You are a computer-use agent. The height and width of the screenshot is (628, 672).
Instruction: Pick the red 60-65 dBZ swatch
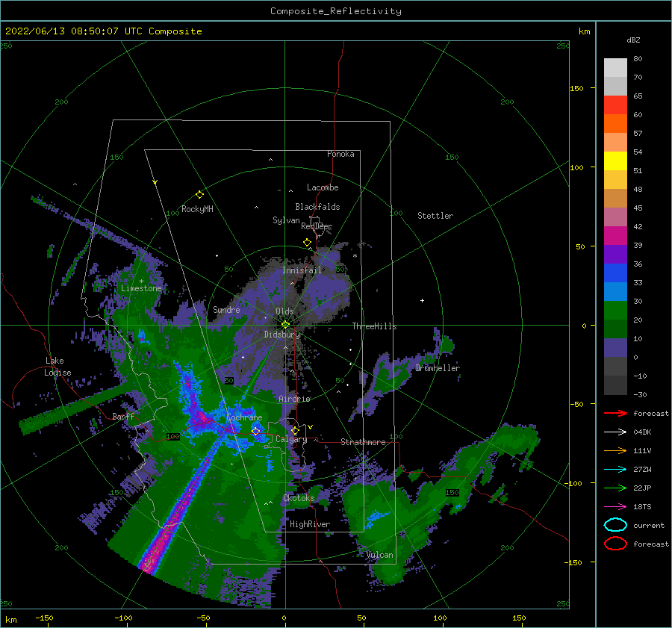(x=615, y=105)
